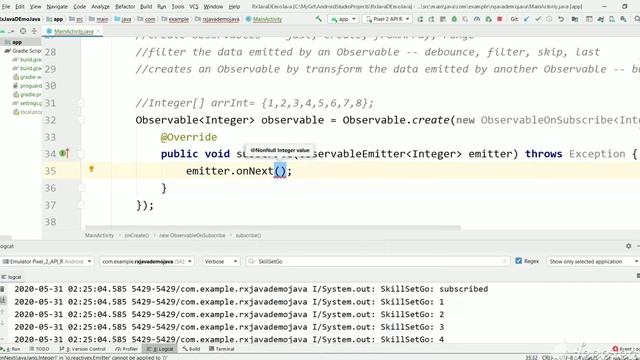The width and height of the screenshot is (640, 360).
Task: Open the Build menu
Action: 146,7
